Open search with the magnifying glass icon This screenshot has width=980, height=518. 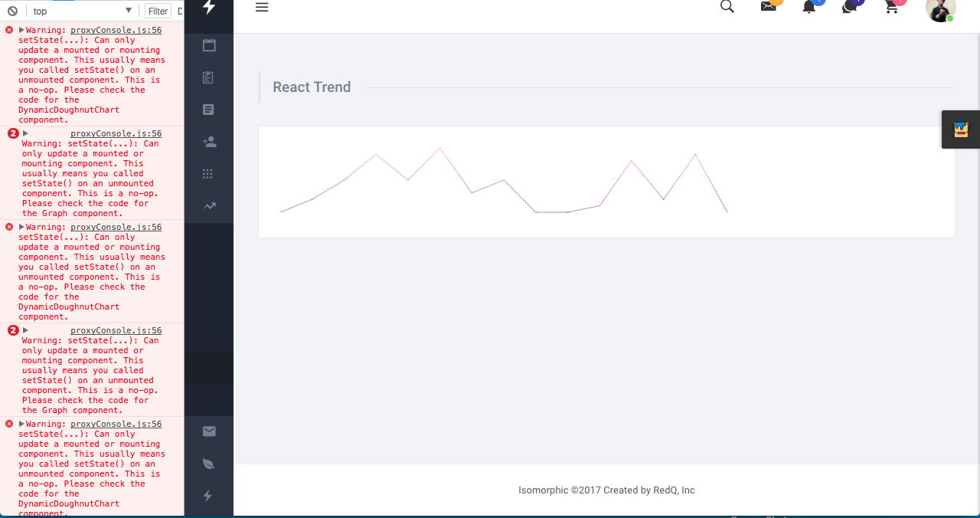(727, 6)
